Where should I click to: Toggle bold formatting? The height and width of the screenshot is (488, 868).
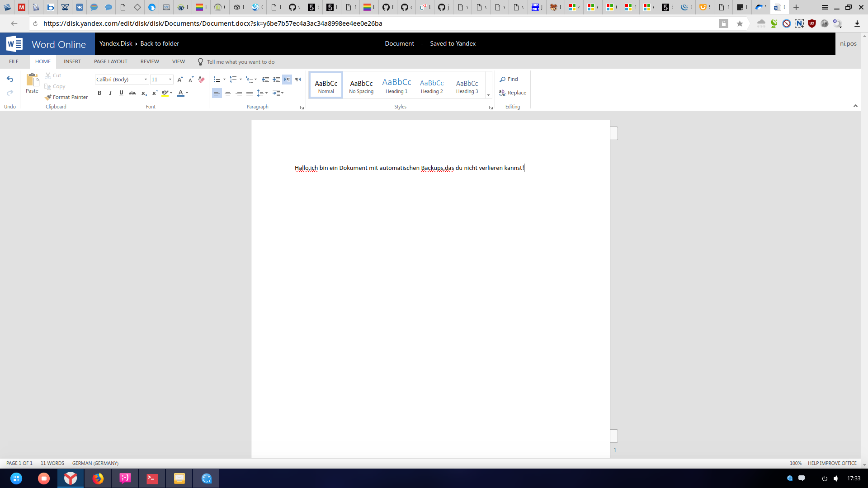[x=99, y=93]
